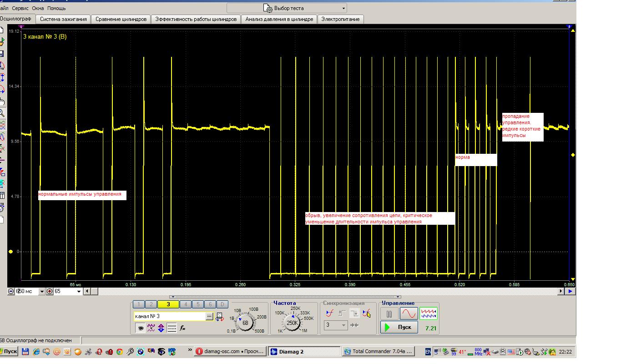The height and width of the screenshot is (364, 636).
Task: Select rising-edge sync trigger icon
Action: pyautogui.click(x=330, y=313)
